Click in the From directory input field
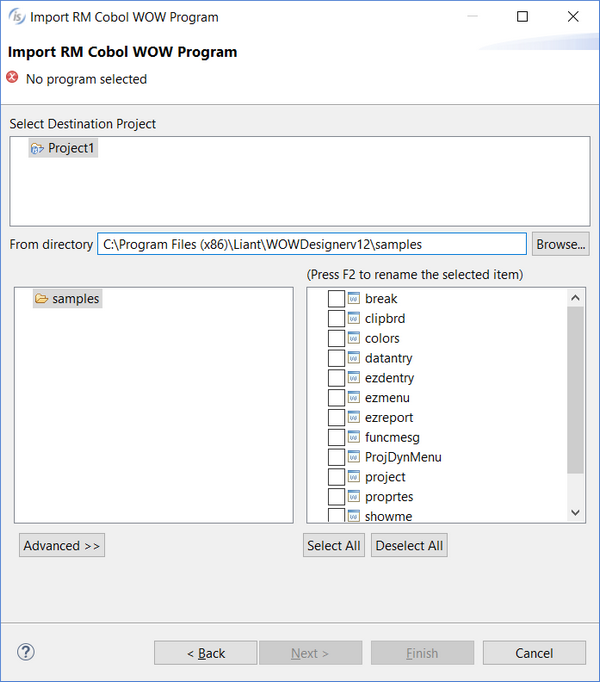Image resolution: width=600 pixels, height=682 pixels. [x=312, y=244]
